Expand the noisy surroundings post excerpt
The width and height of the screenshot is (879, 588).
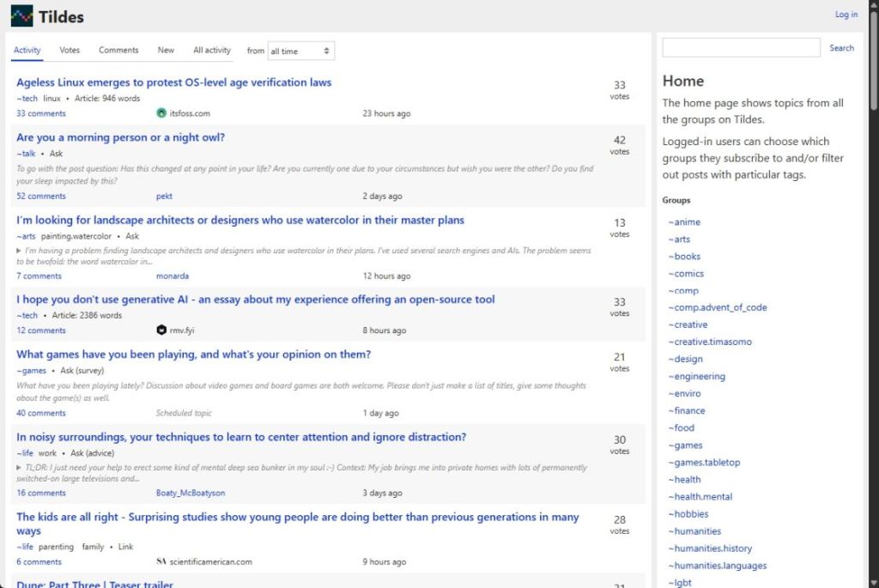[x=20, y=468]
